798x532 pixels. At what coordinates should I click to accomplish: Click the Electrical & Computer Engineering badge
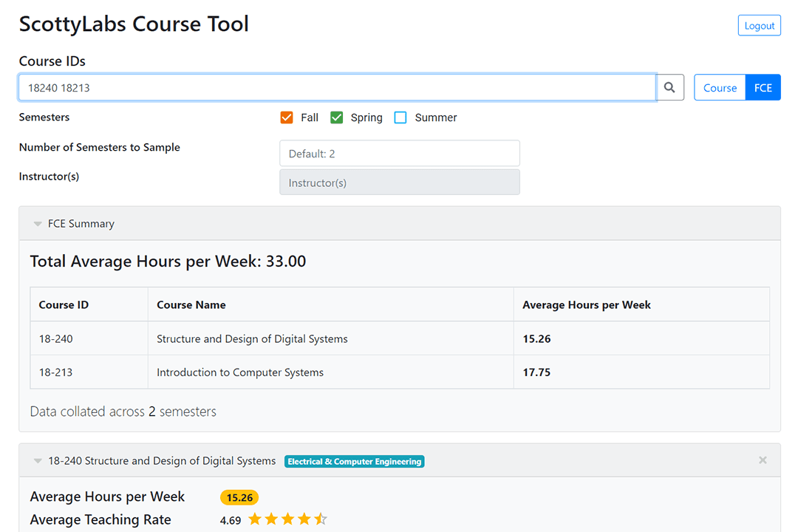click(x=355, y=462)
